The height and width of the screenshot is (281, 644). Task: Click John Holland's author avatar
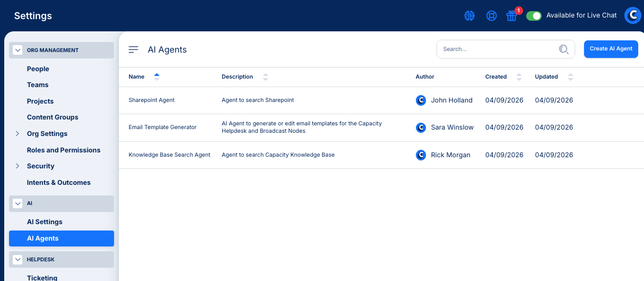click(x=421, y=100)
